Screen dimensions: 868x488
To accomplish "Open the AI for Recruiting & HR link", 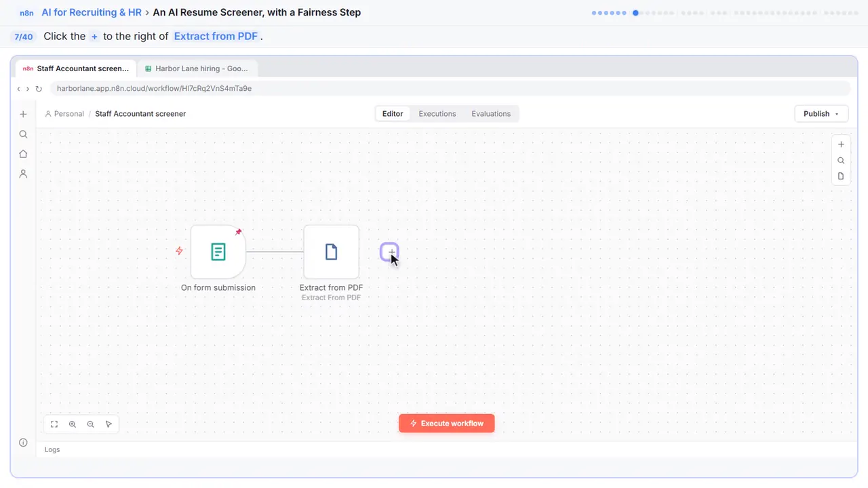I will 92,12.
